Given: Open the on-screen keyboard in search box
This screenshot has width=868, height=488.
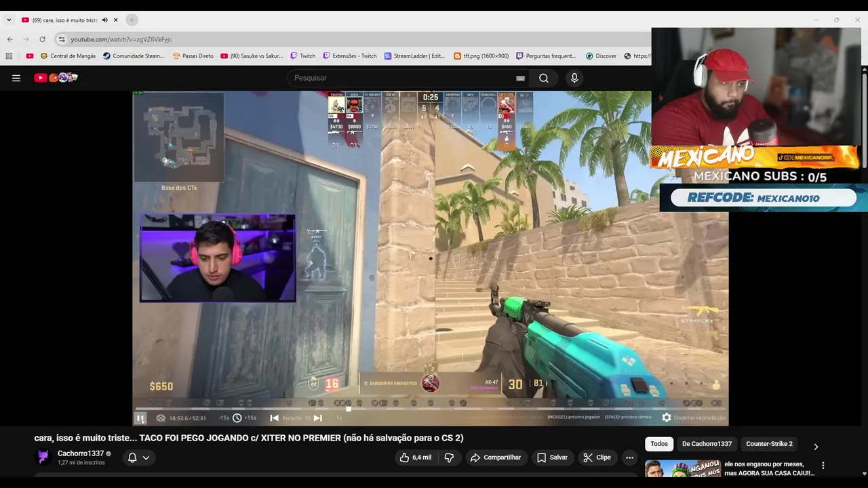Looking at the screenshot, I should point(520,78).
